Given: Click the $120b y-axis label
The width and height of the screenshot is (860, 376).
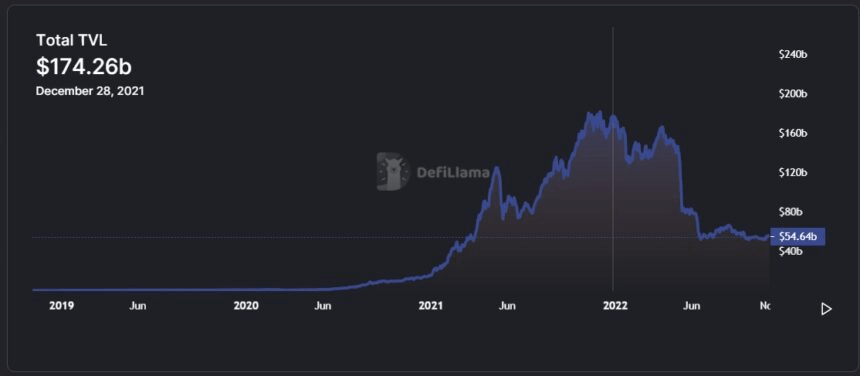Looking at the screenshot, I should point(793,172).
